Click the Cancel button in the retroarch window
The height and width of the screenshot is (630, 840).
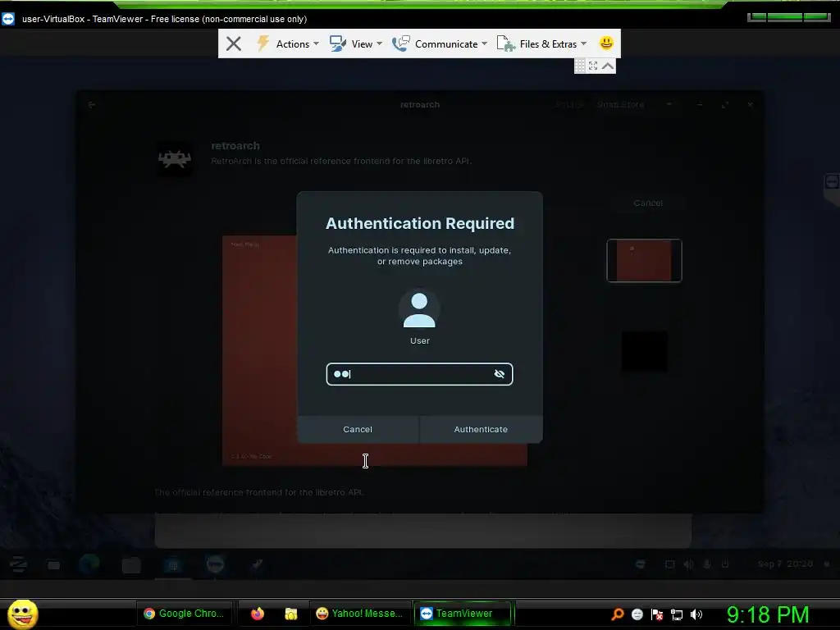pos(648,203)
